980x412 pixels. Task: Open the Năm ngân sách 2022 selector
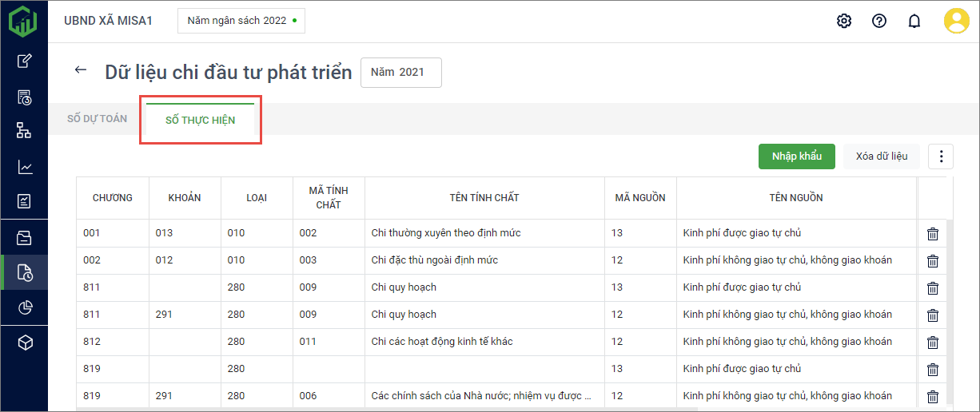click(x=241, y=21)
